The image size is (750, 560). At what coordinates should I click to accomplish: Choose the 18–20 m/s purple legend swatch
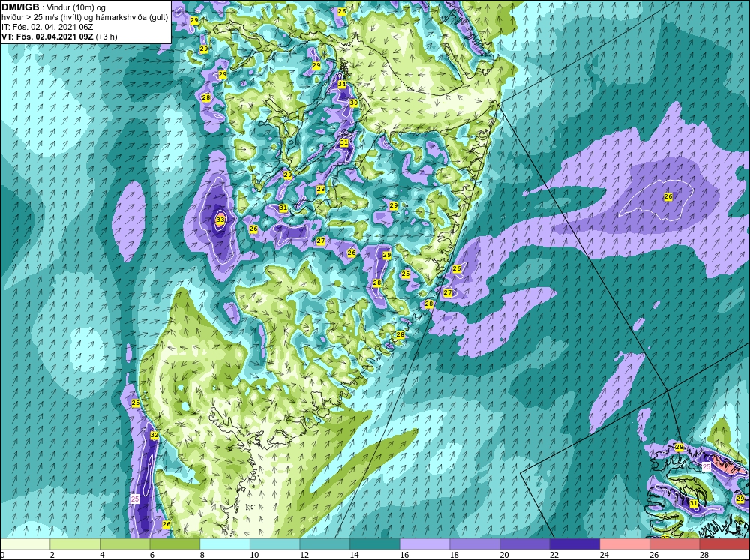click(x=475, y=544)
